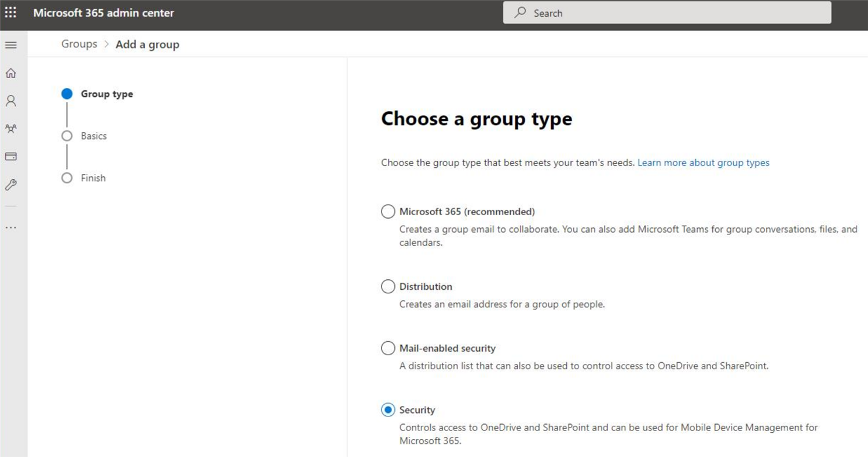Select the Security radio button
Screen dimensions: 868x457
pos(388,410)
